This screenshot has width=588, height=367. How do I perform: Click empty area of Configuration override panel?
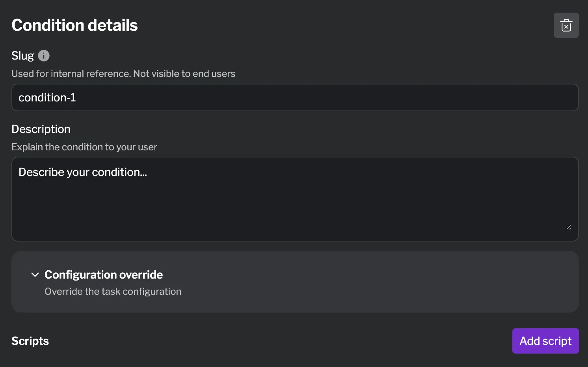point(374,282)
